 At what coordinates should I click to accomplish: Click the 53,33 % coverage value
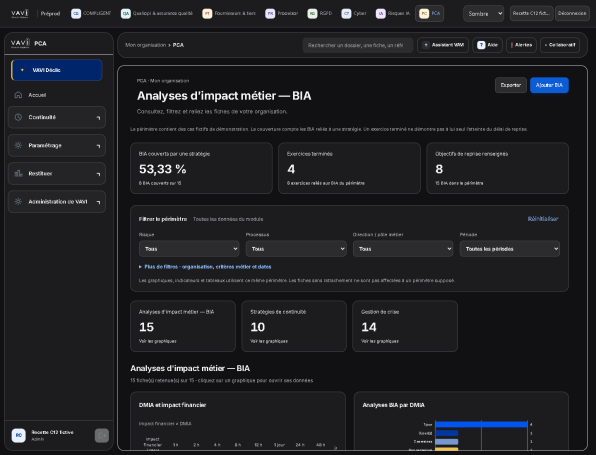162,169
